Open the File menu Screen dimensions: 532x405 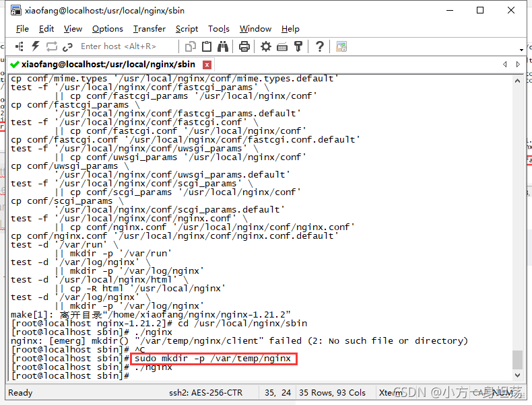(x=22, y=29)
